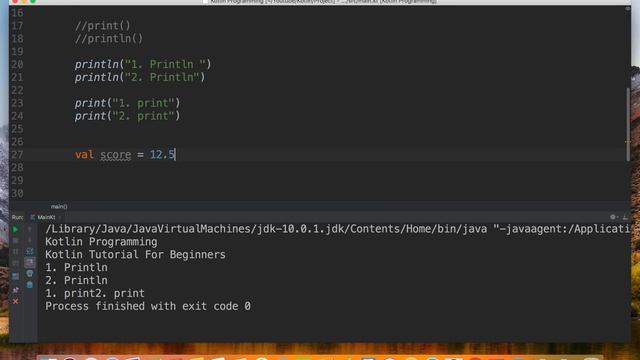Click 'Kotlin Tutorial For Beginners' output line

point(135,255)
